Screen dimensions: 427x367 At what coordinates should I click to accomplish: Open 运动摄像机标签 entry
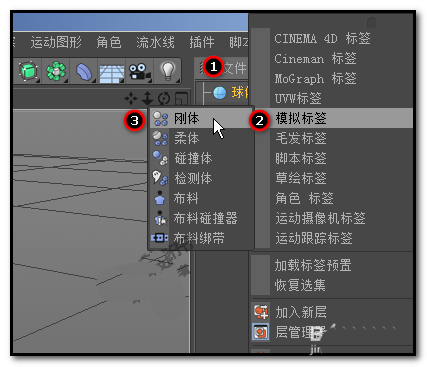(x=320, y=218)
